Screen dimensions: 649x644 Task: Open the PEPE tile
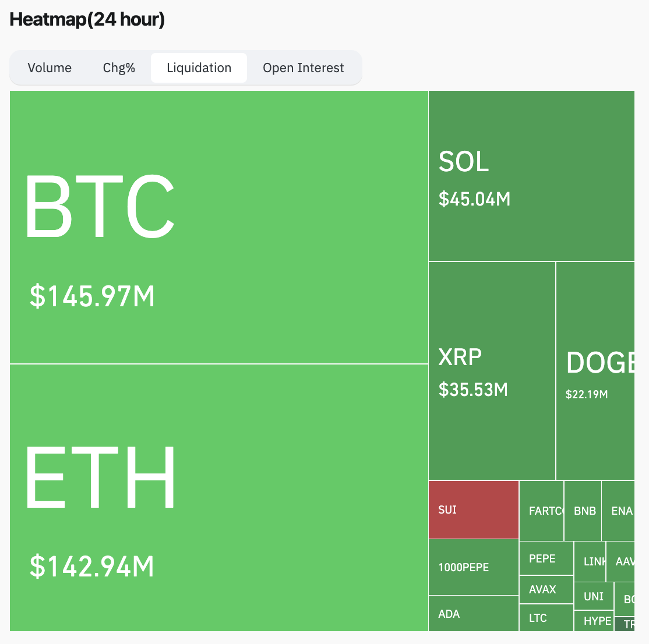click(546, 558)
